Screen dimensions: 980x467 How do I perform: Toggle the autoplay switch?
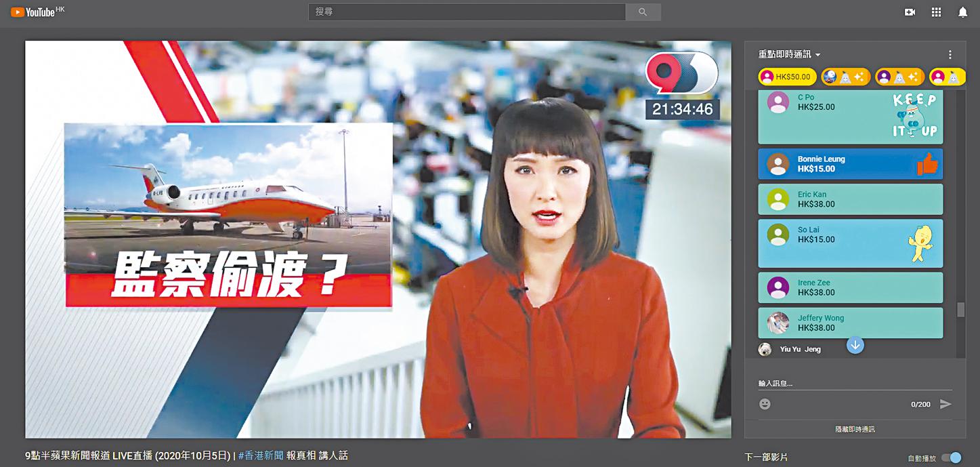click(951, 458)
